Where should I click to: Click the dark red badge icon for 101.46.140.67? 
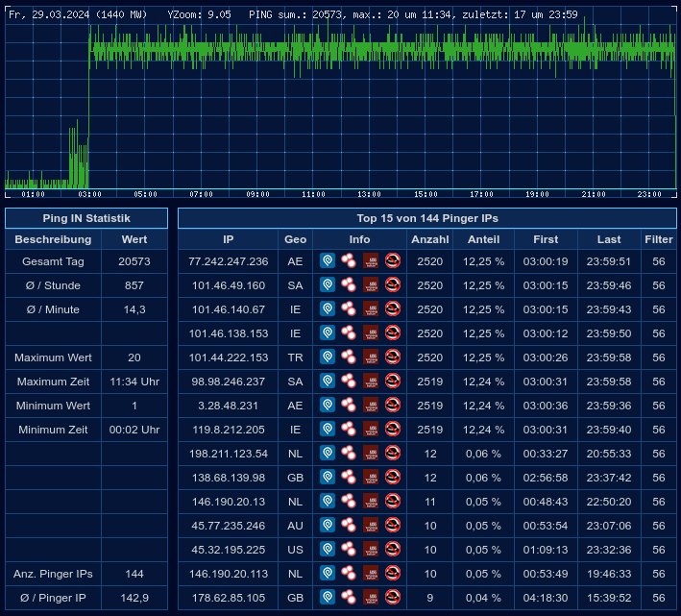[x=371, y=308]
